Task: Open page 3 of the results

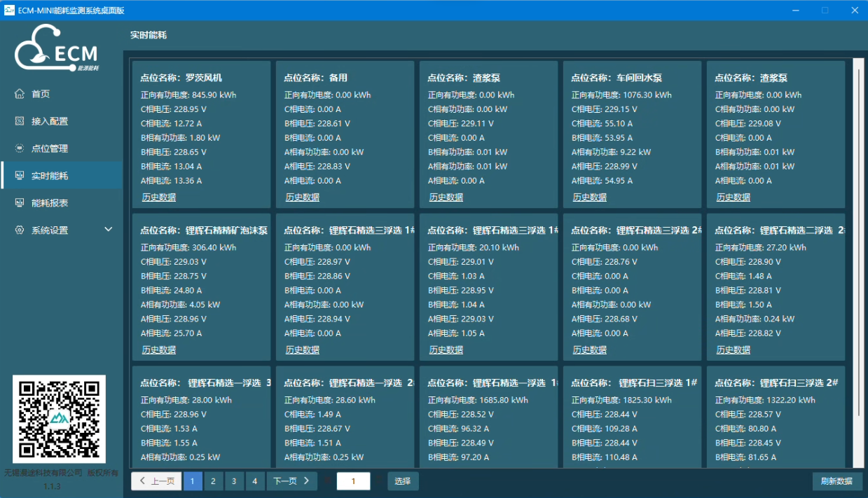Action: click(x=234, y=481)
